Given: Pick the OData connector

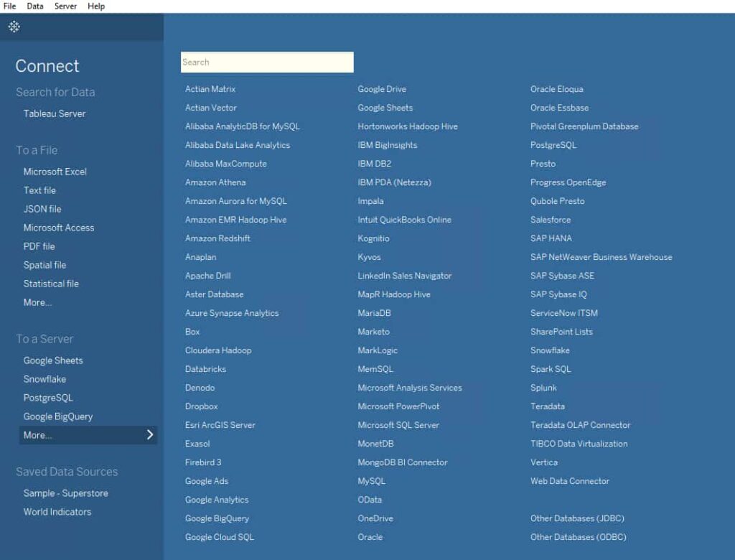Looking at the screenshot, I should click(370, 500).
